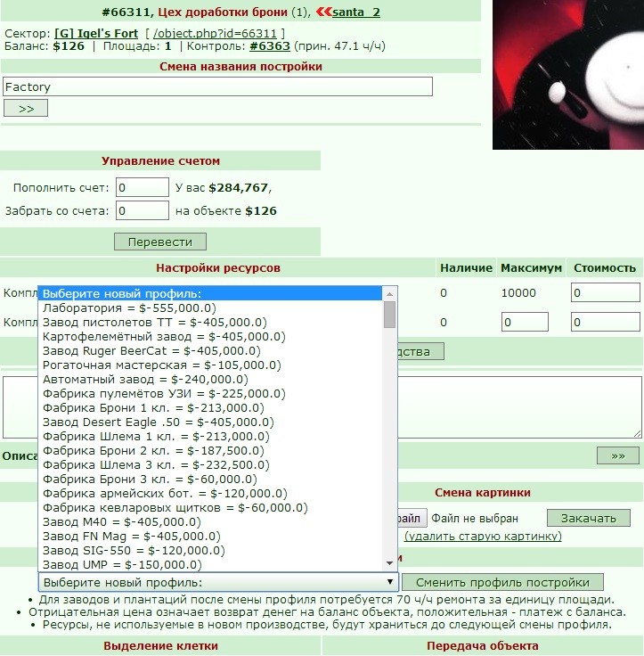Click inside the description text area
Image resolution: width=644 pixels, height=656 pixels.
[x=518, y=407]
